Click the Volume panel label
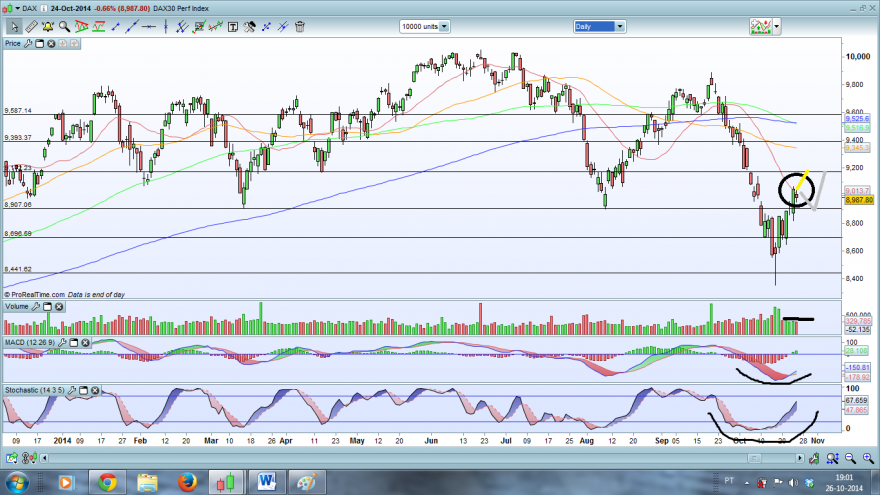880x495 pixels. (16, 306)
